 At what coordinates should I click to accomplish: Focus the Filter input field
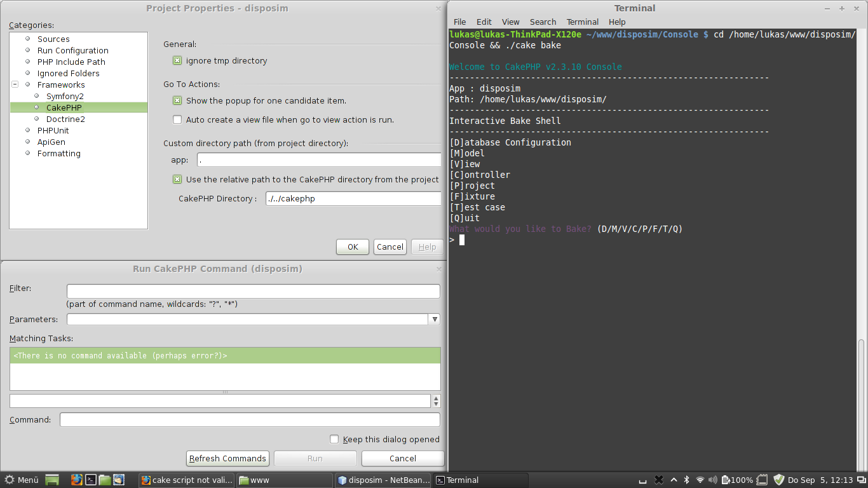pyautogui.click(x=254, y=291)
